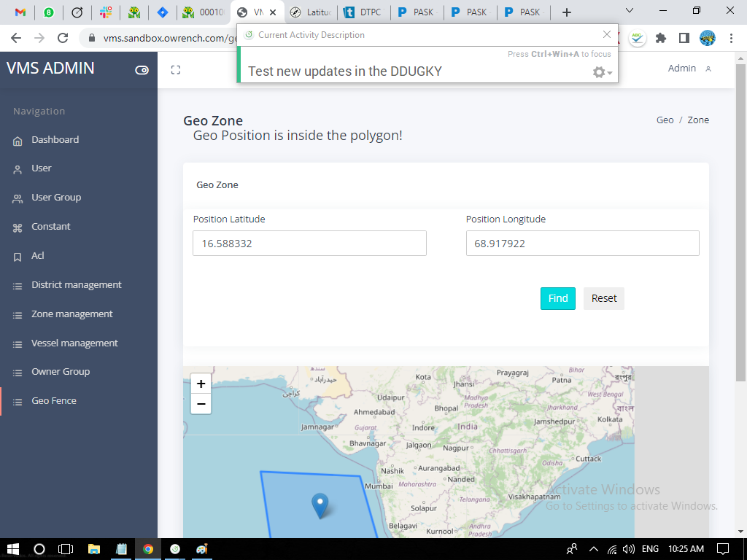Open the Admin user dropdown
Image resolution: width=747 pixels, height=560 pixels.
click(689, 69)
